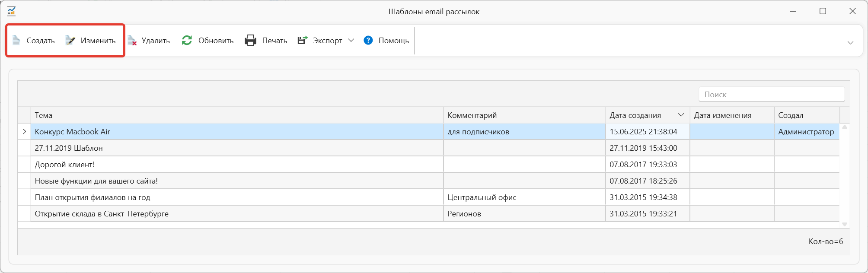Select the Дорогой клиент! row

coord(428,165)
